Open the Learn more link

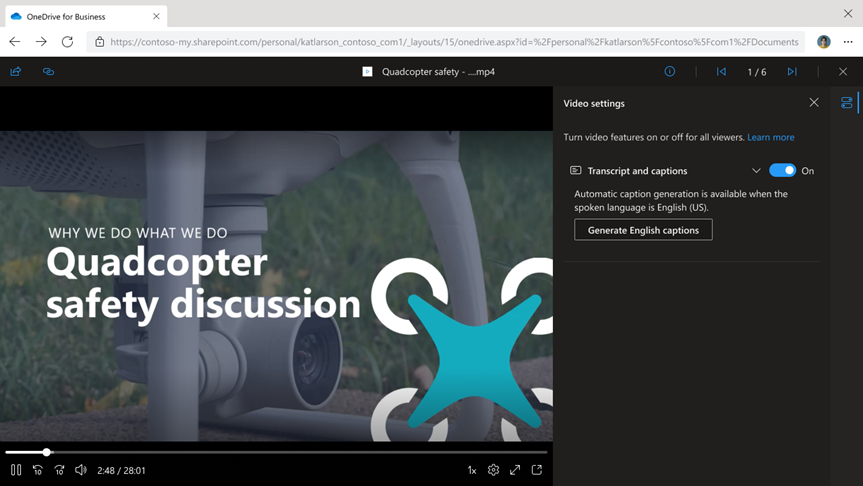coord(771,137)
